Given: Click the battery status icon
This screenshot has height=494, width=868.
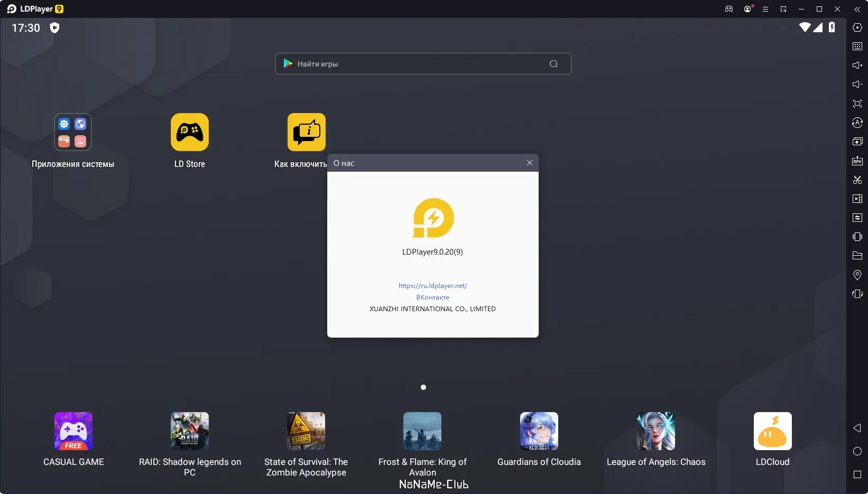Looking at the screenshot, I should point(832,27).
